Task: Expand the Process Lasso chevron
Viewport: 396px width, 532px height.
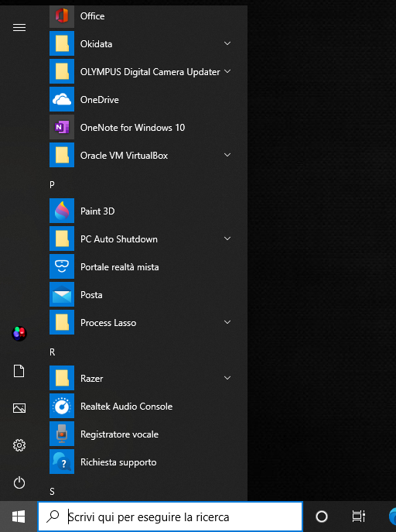Action: (227, 322)
